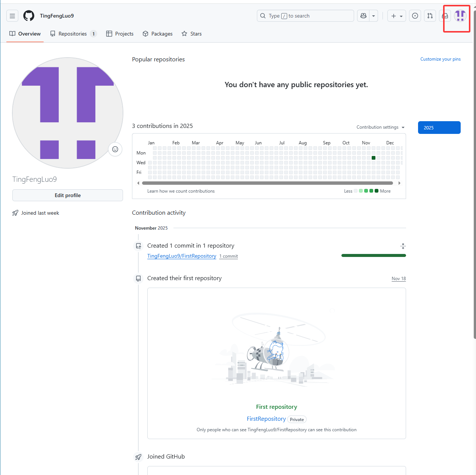Open Customize your pins link
Image resolution: width=476 pixels, height=475 pixels.
[x=440, y=59]
